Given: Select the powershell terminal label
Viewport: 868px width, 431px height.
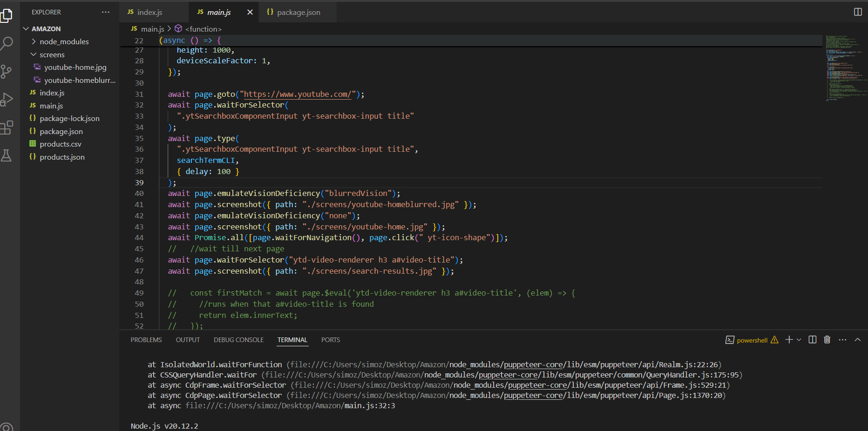Looking at the screenshot, I should click(x=752, y=340).
